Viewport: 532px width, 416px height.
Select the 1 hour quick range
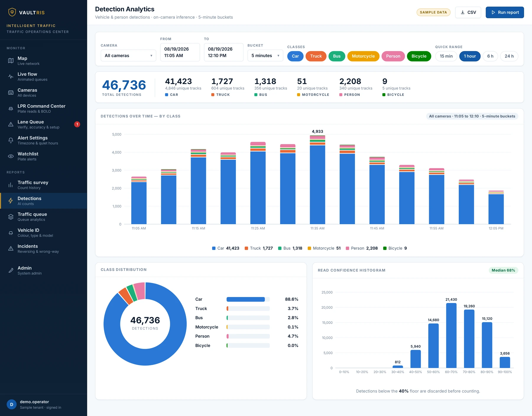point(470,56)
